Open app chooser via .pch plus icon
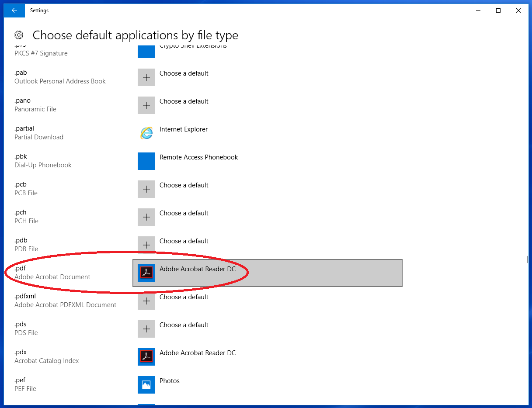 tap(146, 217)
